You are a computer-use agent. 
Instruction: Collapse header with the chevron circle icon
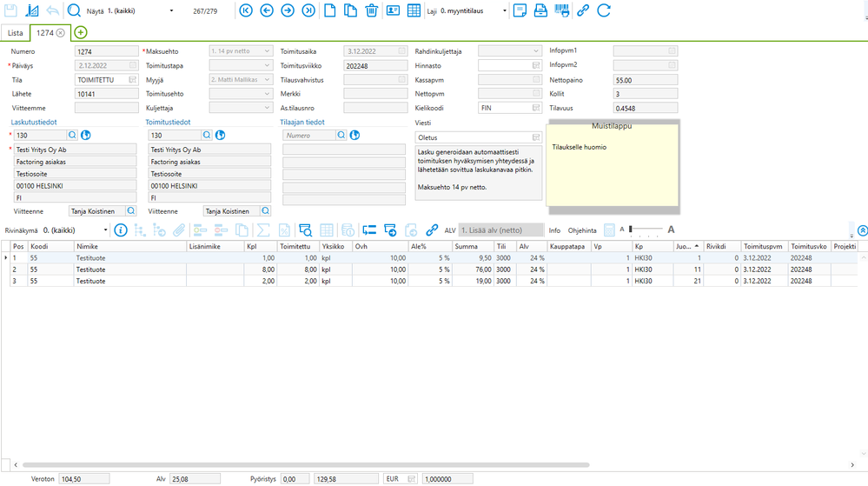[862, 230]
